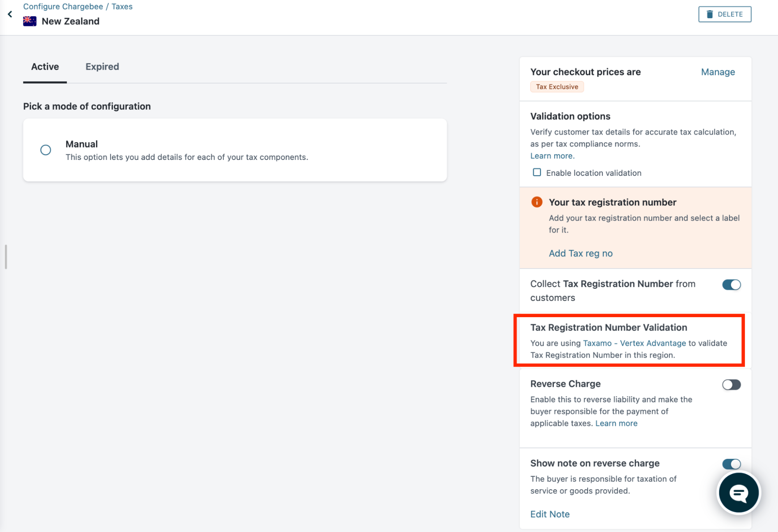Turn on the Reverse Charge toggle
778x532 pixels.
pos(731,385)
